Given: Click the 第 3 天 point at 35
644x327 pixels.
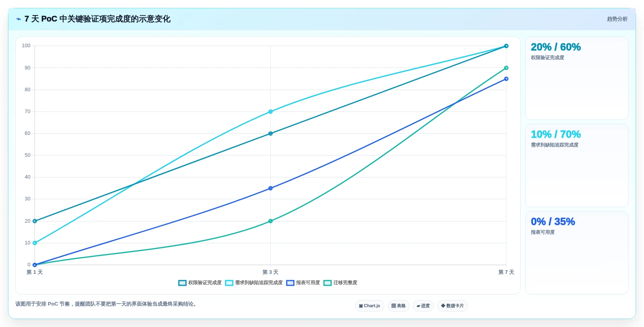Looking at the screenshot, I should pyautogui.click(x=270, y=189).
